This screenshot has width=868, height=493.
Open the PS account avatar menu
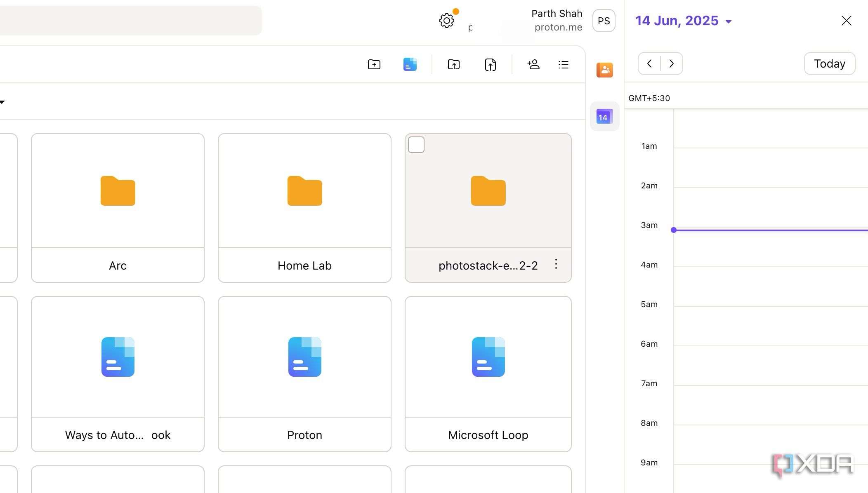point(604,21)
